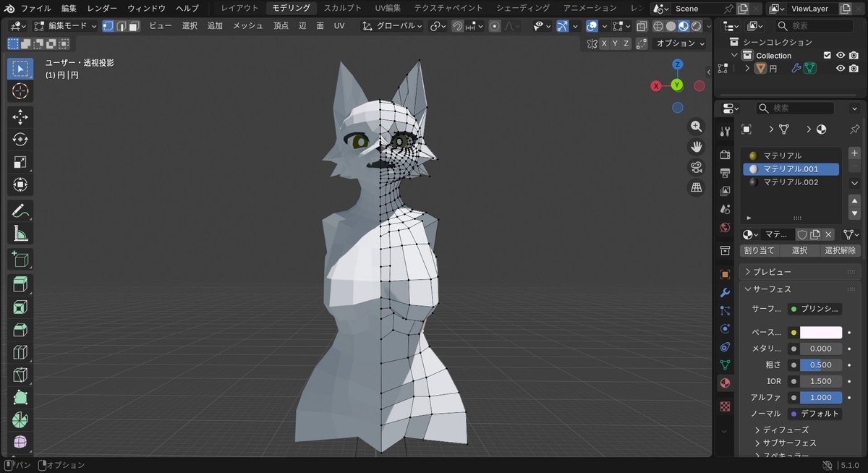The width and height of the screenshot is (868, 473).
Task: Collapse the サーフェス panel
Action: coord(801,289)
